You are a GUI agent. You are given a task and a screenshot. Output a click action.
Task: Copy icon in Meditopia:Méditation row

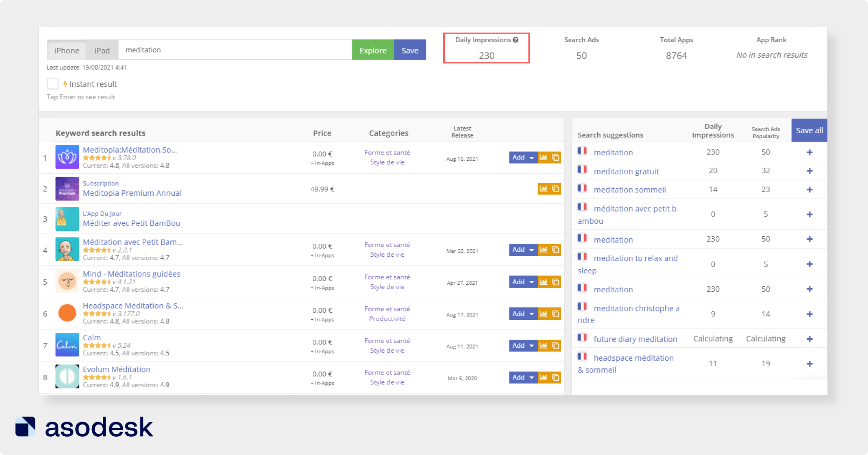pyautogui.click(x=556, y=157)
